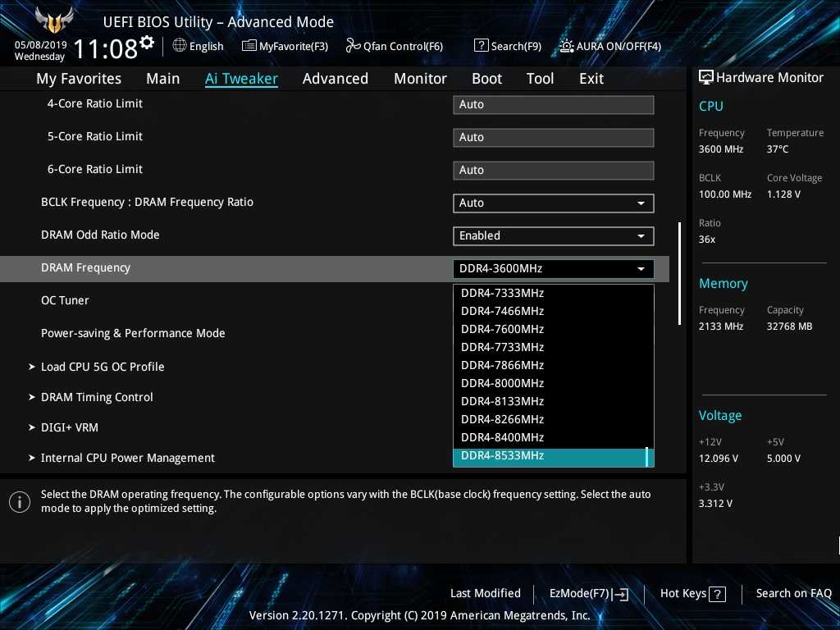840x630 pixels.
Task: Click Search on FAQ link
Action: click(x=793, y=593)
